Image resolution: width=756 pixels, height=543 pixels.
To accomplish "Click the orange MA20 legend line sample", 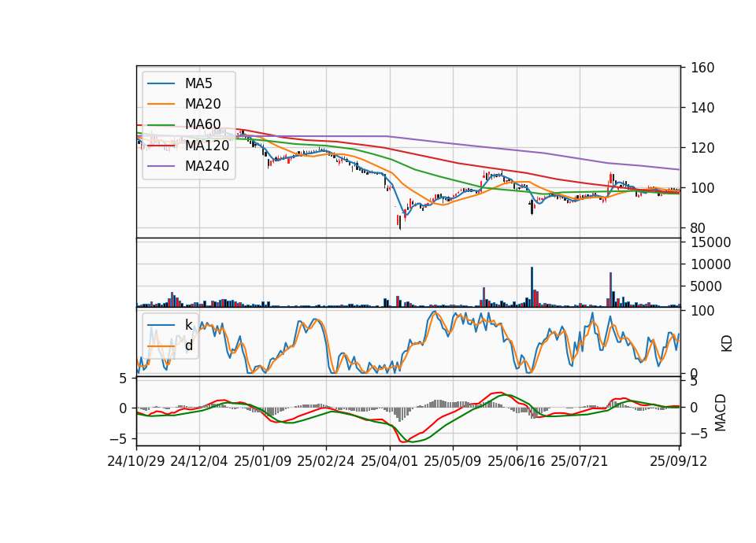I will click(161, 104).
